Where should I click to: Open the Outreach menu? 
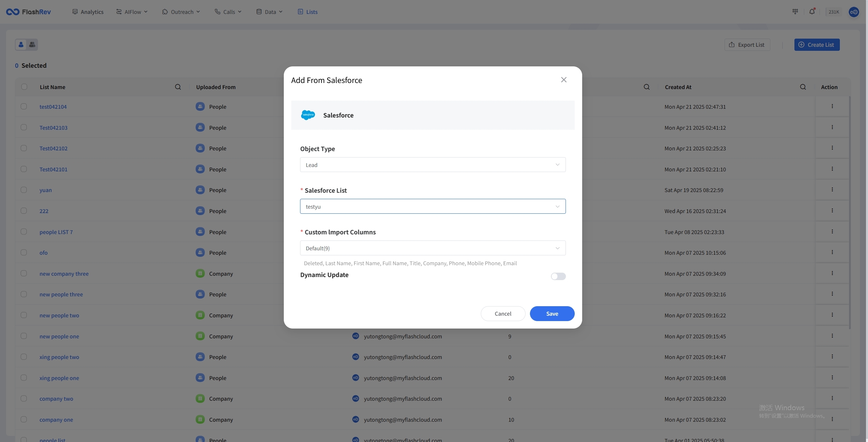coord(181,12)
